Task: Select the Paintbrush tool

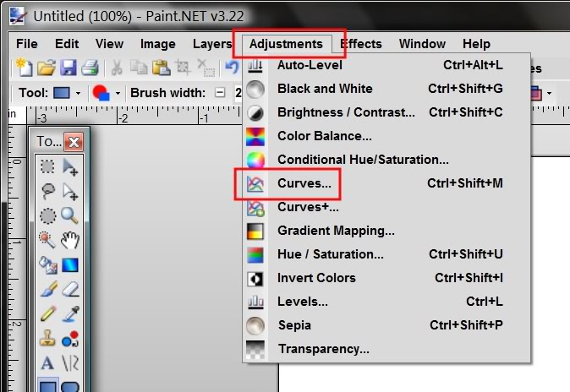Action: tap(47, 289)
